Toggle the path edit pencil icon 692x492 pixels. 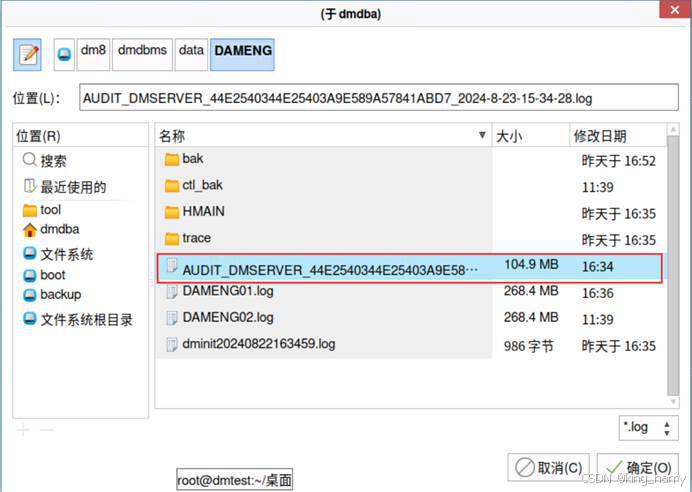pyautogui.click(x=27, y=55)
